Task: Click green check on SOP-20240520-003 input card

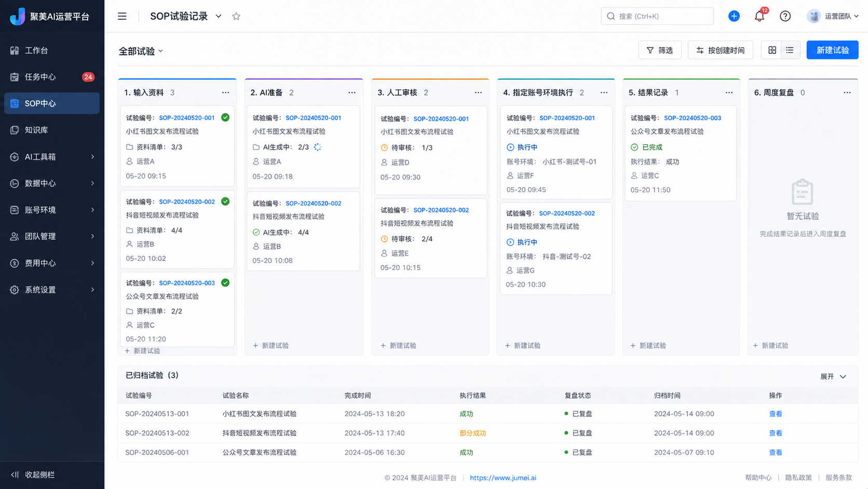Action: pos(225,283)
